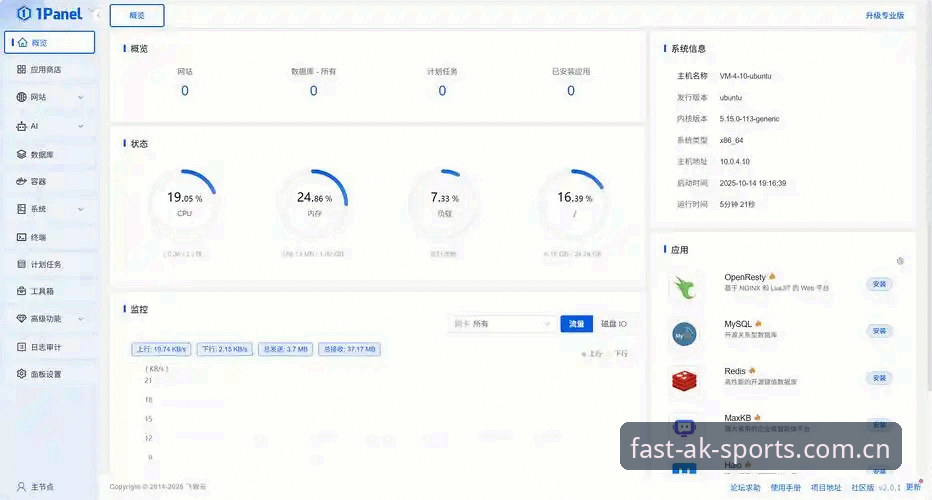The height and width of the screenshot is (500, 932).
Task: Click the 下行 download speed tag
Action: coord(225,349)
